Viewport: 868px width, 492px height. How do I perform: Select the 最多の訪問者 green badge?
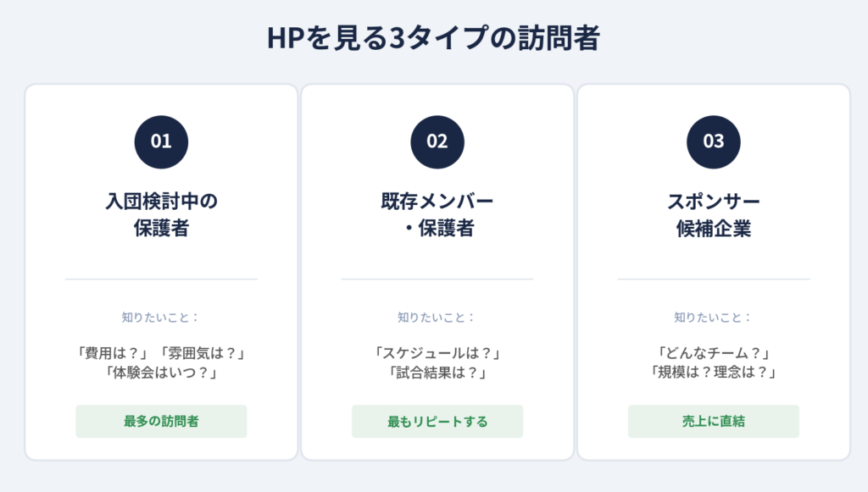tap(161, 421)
